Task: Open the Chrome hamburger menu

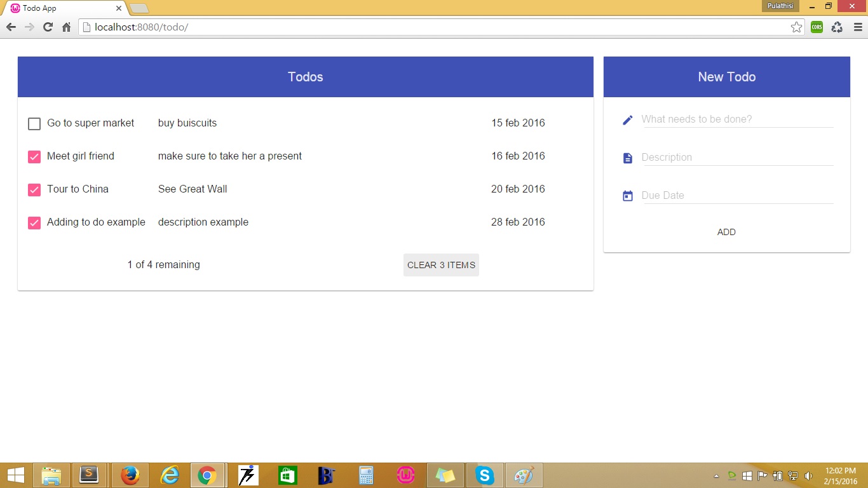Action: point(858,27)
